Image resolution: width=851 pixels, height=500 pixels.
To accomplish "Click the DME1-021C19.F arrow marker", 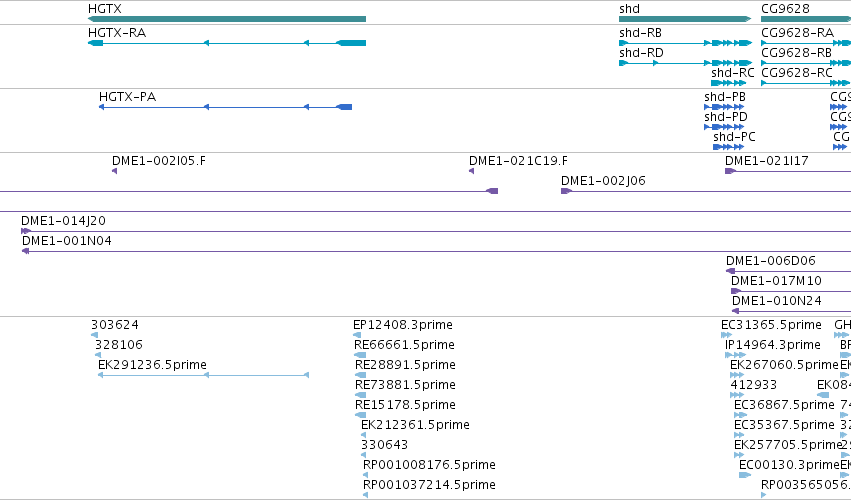I will tap(472, 171).
